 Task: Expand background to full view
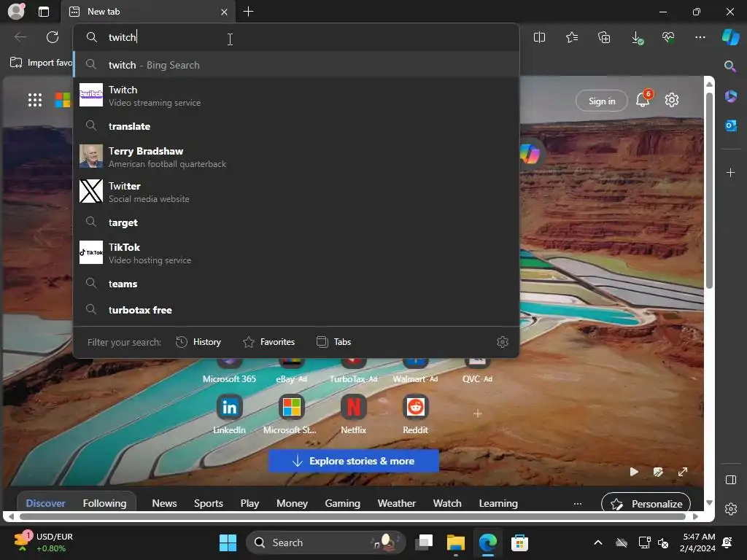683,472
